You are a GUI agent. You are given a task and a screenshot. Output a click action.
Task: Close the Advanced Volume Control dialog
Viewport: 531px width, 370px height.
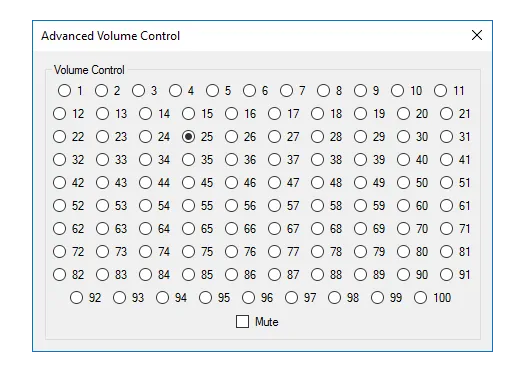tap(477, 35)
